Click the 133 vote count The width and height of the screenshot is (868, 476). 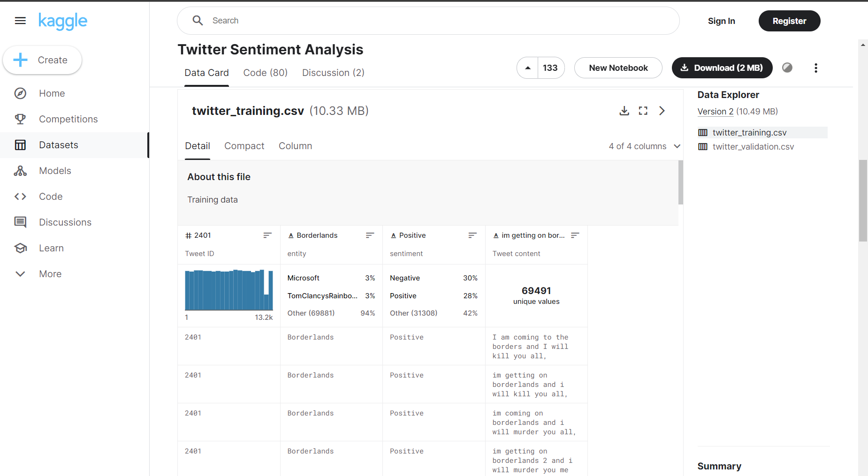point(550,68)
